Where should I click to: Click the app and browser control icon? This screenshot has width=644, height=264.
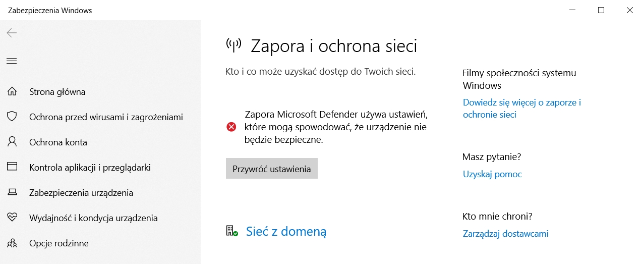12,167
